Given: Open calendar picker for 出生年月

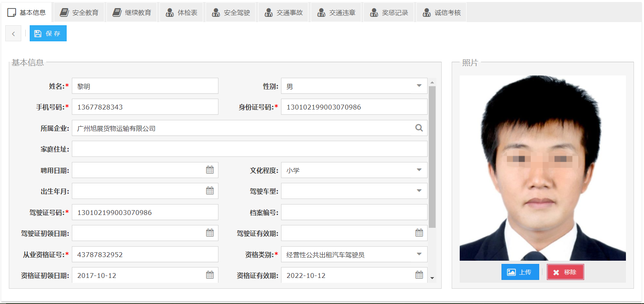Looking at the screenshot, I should tap(210, 191).
